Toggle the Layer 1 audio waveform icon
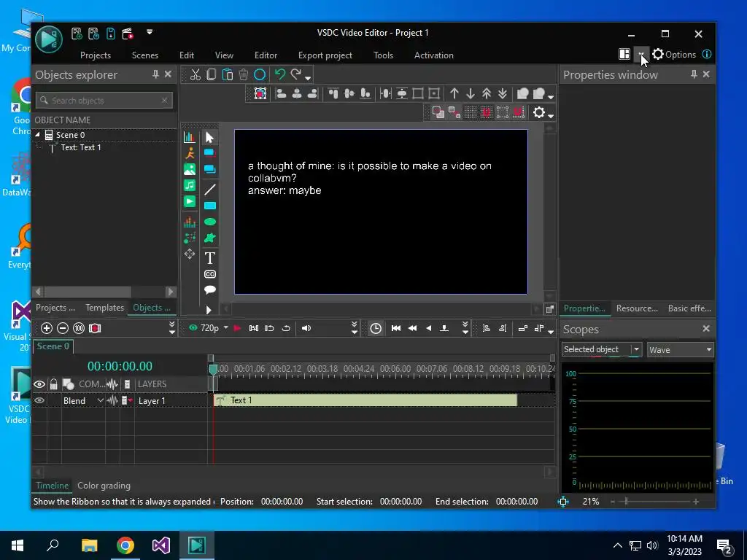 coord(112,400)
